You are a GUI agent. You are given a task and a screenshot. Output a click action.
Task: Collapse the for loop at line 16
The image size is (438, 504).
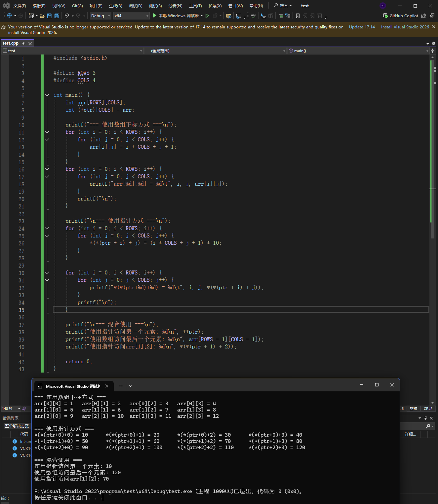pos(47,169)
